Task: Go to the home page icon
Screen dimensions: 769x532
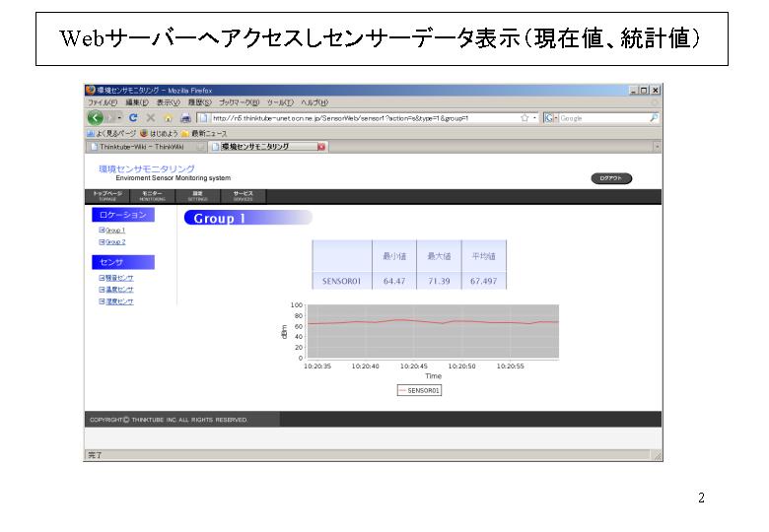Action: 168,117
